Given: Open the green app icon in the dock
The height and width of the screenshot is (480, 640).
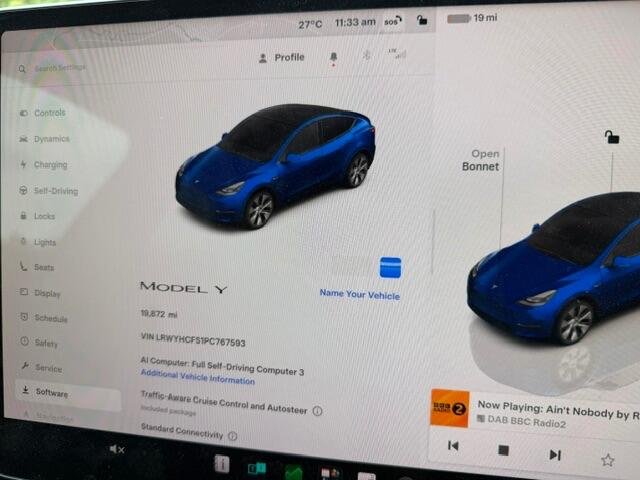Looking at the screenshot, I should coord(293,473).
